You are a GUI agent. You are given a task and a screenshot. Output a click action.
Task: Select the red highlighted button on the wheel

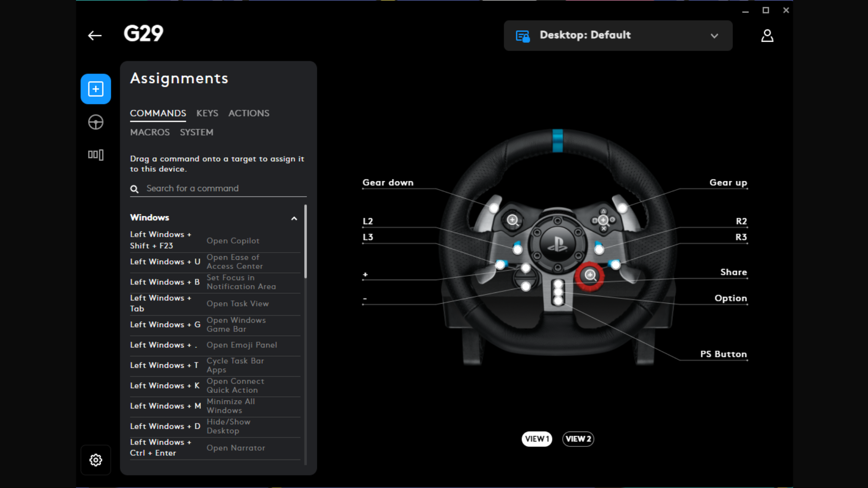pyautogui.click(x=590, y=275)
